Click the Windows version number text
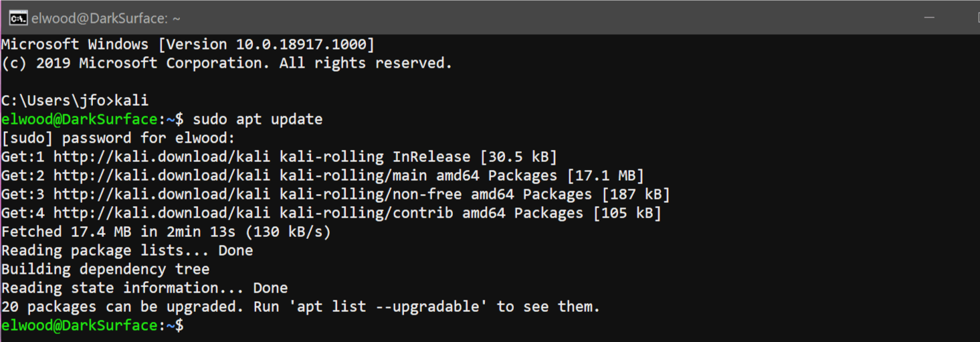 tap(304, 45)
